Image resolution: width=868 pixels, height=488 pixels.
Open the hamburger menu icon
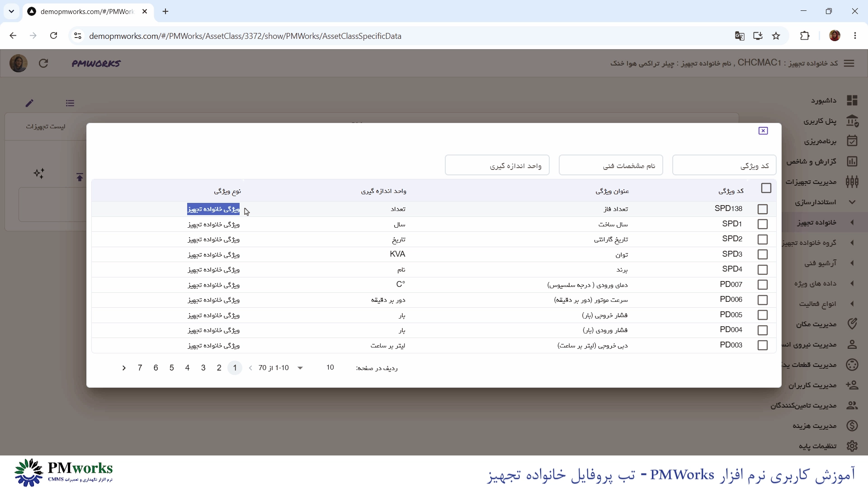click(849, 63)
